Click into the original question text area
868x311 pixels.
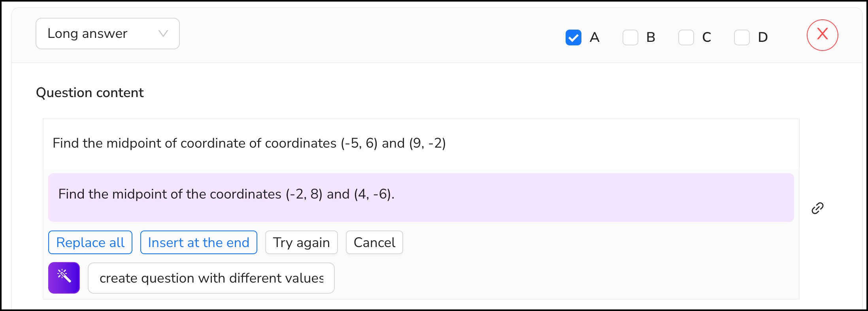tap(421, 144)
